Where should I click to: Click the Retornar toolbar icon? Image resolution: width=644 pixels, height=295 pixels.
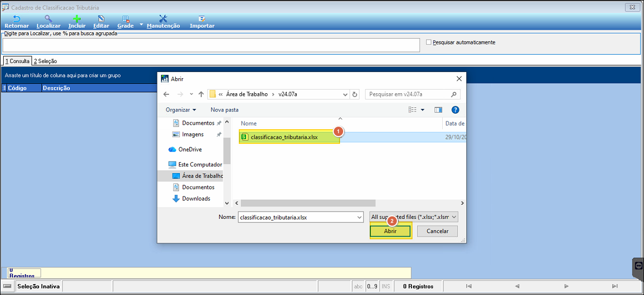(17, 18)
